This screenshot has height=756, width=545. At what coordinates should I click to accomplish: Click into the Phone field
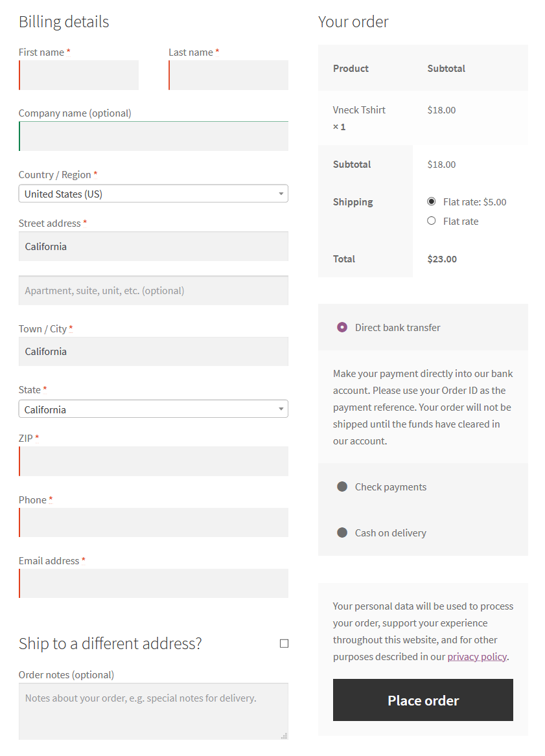pyautogui.click(x=153, y=522)
